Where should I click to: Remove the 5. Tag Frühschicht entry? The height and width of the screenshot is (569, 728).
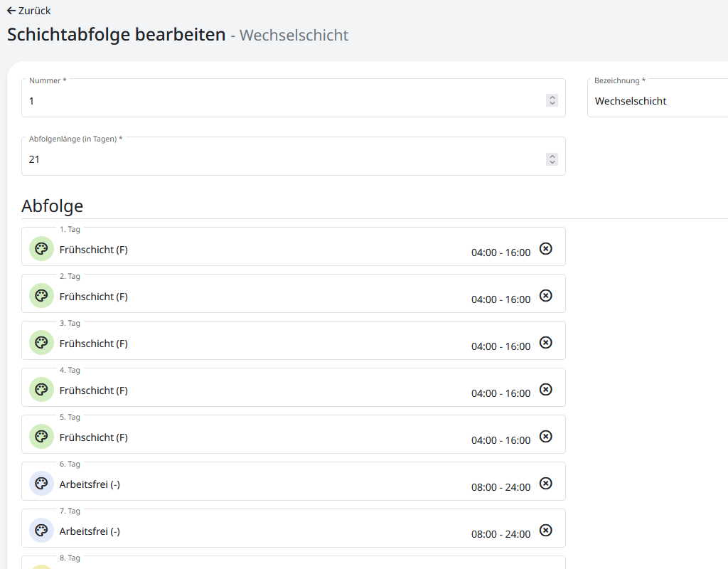[545, 436]
